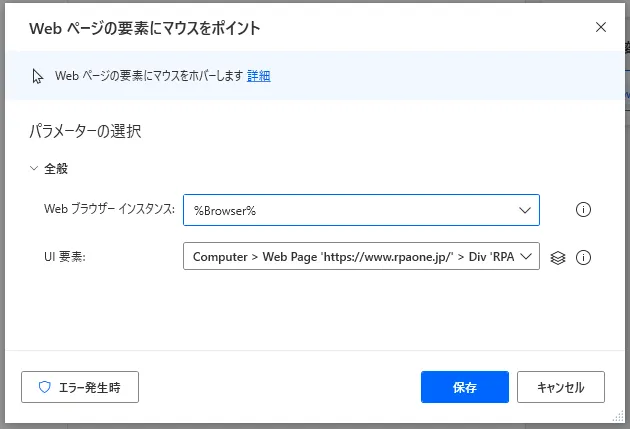630x429 pixels.
Task: Click the resize grip at dialog corner
Action: point(618,417)
